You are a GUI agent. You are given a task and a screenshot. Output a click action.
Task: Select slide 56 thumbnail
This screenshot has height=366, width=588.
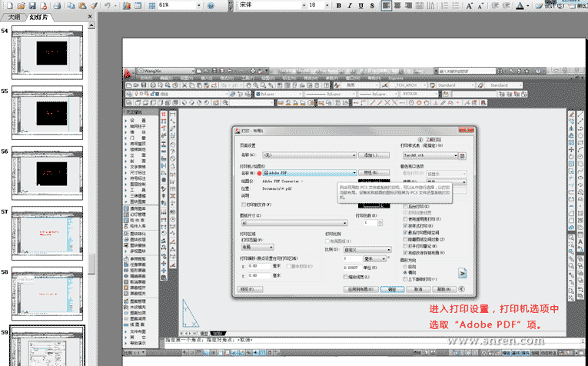click(x=47, y=173)
